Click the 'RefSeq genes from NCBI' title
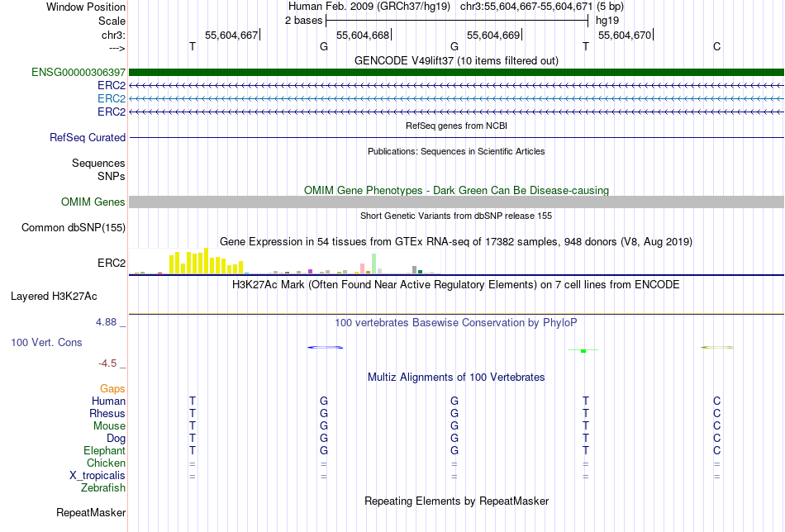Viewport: 785px width, 532px height. coord(456,126)
